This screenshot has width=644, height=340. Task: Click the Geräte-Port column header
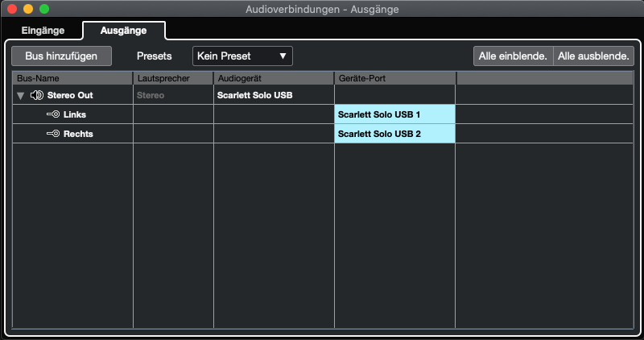coord(394,78)
